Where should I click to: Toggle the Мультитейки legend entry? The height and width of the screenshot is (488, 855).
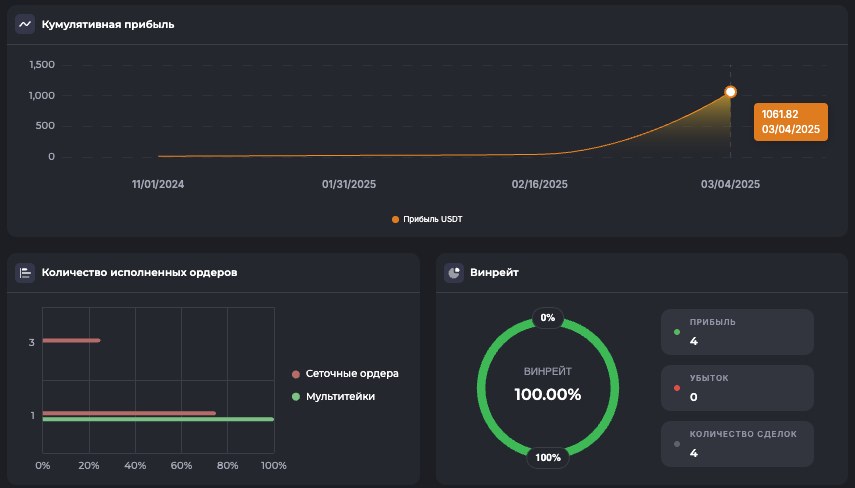coord(340,397)
